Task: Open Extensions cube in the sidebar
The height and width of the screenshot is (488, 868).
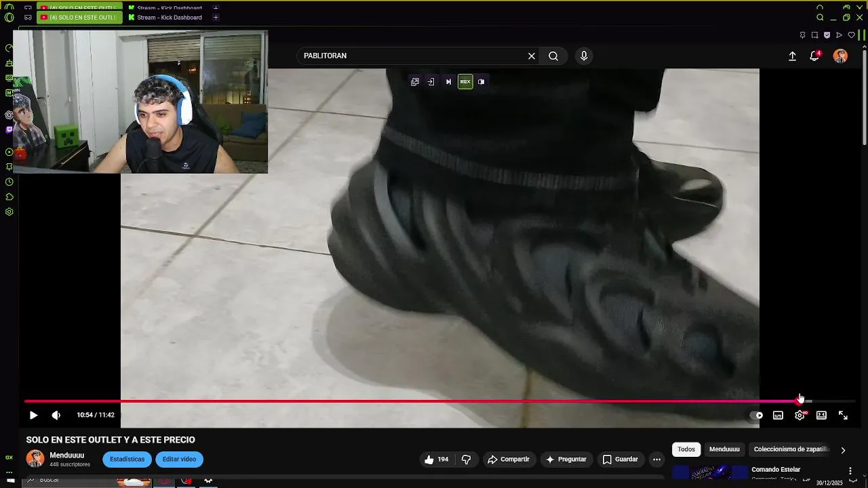Action: [x=9, y=197]
